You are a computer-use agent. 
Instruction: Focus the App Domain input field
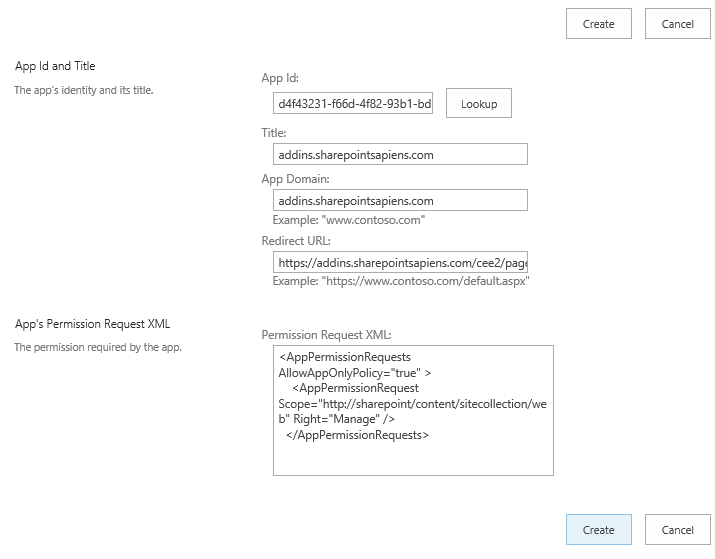click(x=400, y=200)
